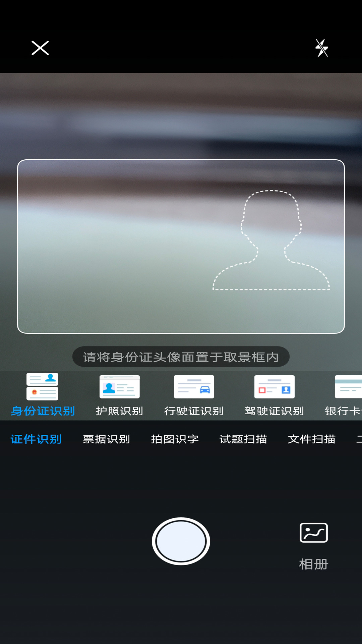Image resolution: width=362 pixels, height=644 pixels.
Task: Tap the 相册 label under the gallery icon
Action: 313,564
